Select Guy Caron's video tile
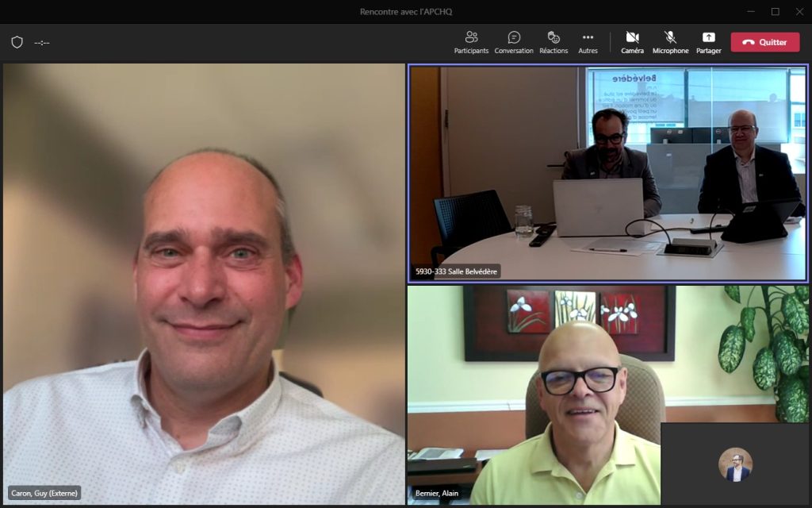812x508 pixels. [x=204, y=278]
